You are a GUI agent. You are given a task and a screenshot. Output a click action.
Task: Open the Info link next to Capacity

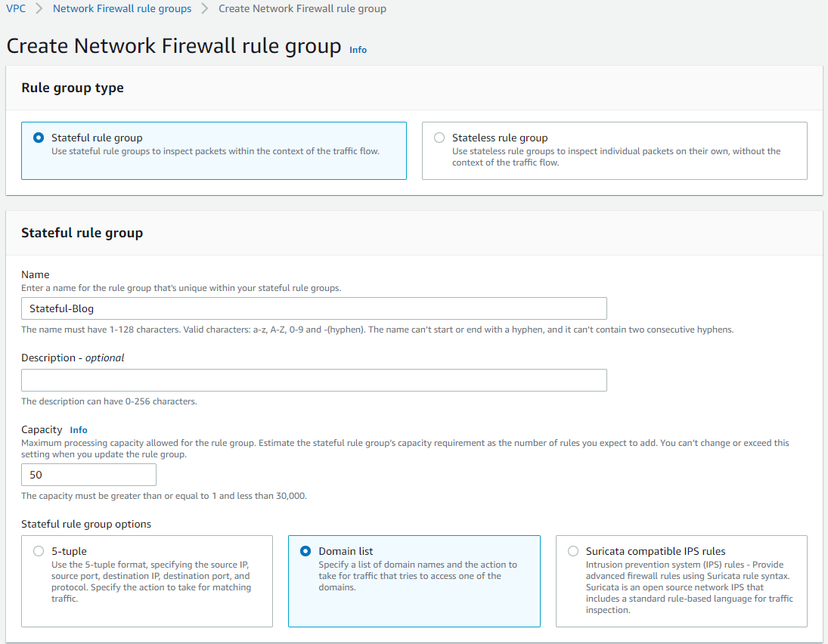pos(79,429)
